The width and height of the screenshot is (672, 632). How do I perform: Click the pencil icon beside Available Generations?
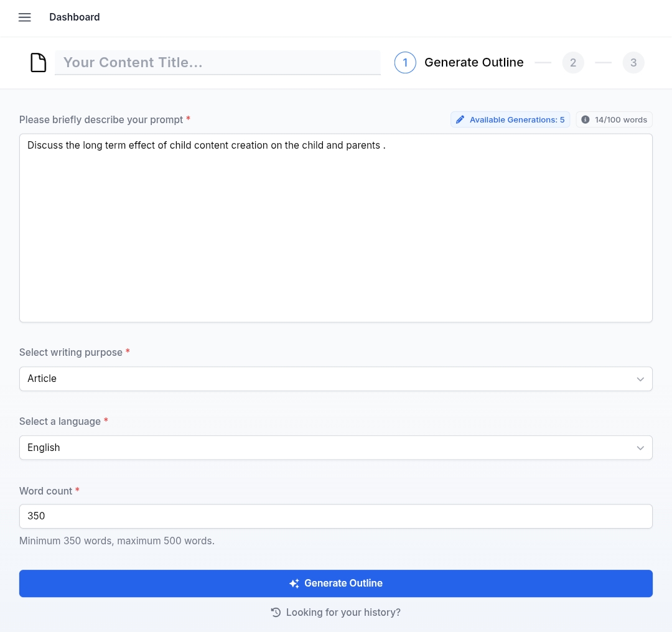click(x=460, y=119)
